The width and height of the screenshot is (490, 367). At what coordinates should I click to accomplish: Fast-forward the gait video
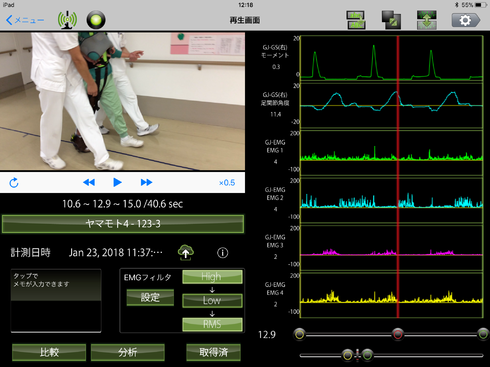click(146, 182)
